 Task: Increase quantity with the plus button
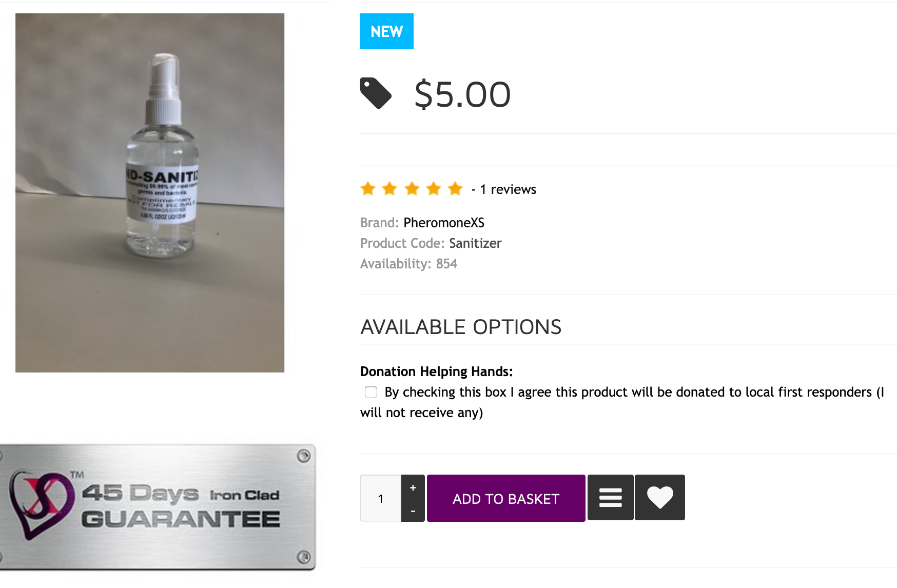point(413,487)
